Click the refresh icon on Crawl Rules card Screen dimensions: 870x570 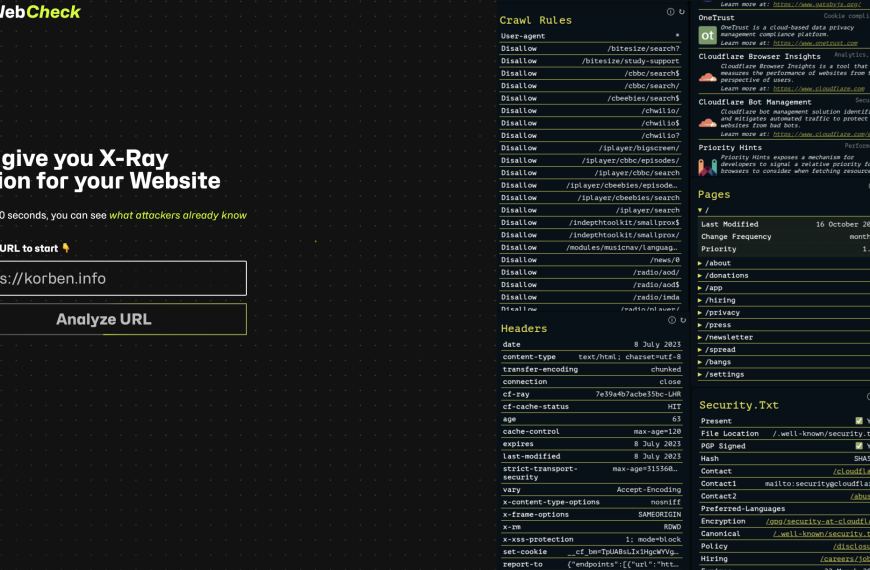pos(682,12)
